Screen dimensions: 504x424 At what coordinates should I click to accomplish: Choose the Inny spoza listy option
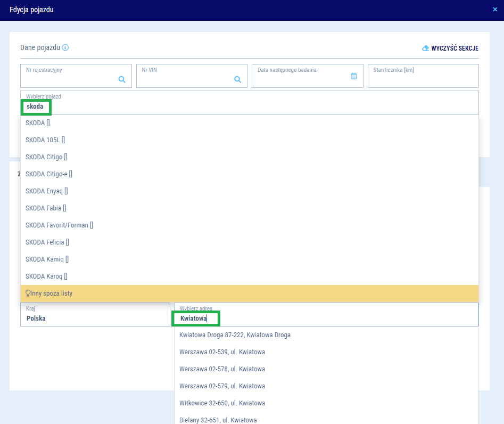(52, 293)
